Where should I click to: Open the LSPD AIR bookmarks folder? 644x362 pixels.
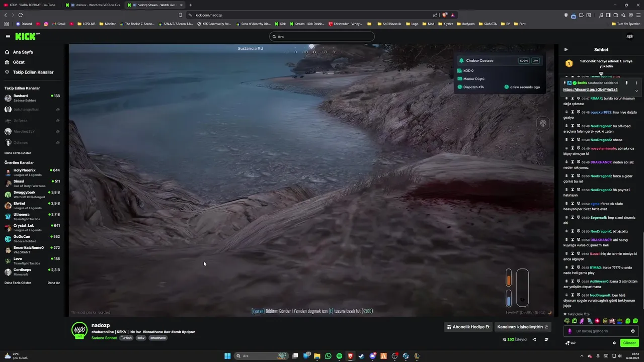click(86, 24)
